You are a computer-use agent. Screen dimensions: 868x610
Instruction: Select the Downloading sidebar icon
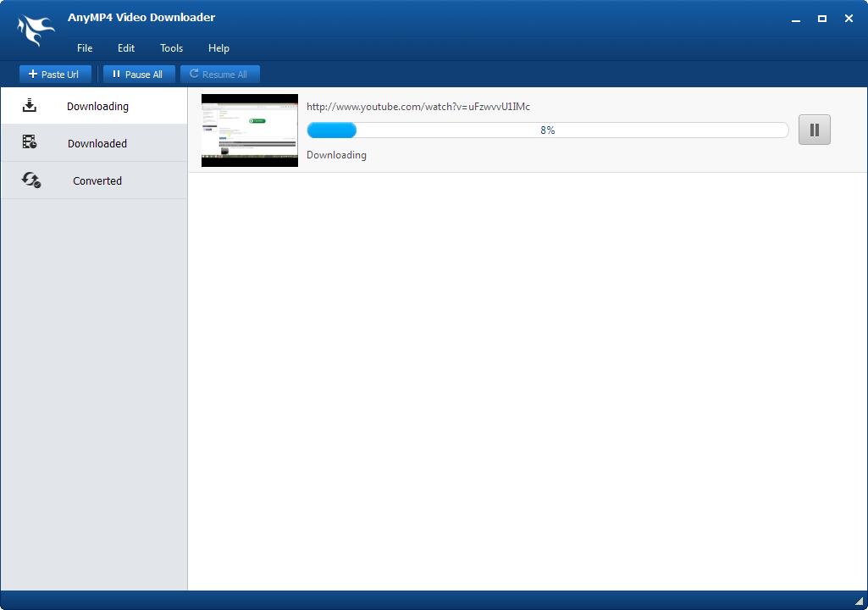pos(30,105)
